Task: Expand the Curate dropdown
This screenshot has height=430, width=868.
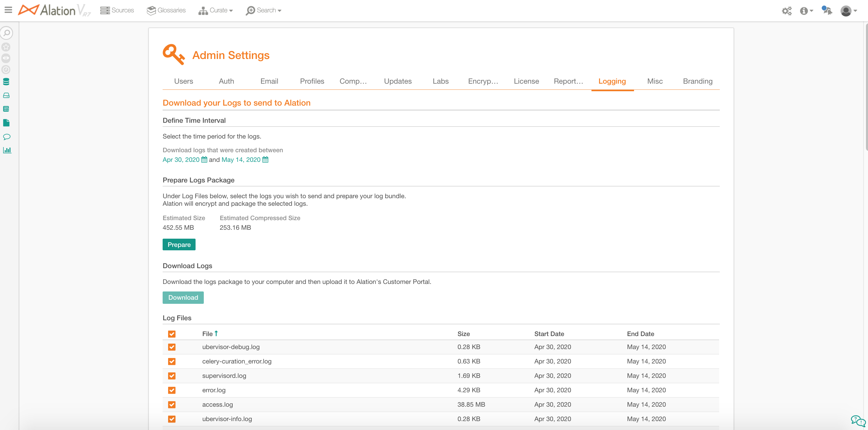Action: [x=215, y=10]
